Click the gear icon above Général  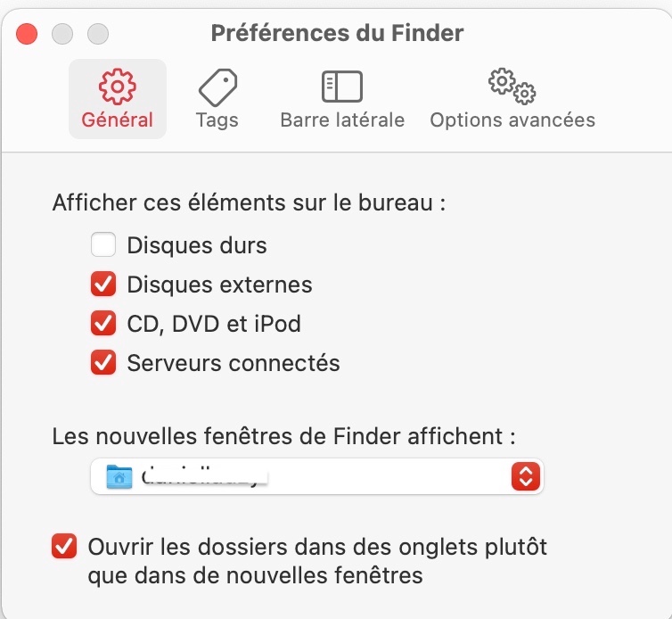[117, 87]
